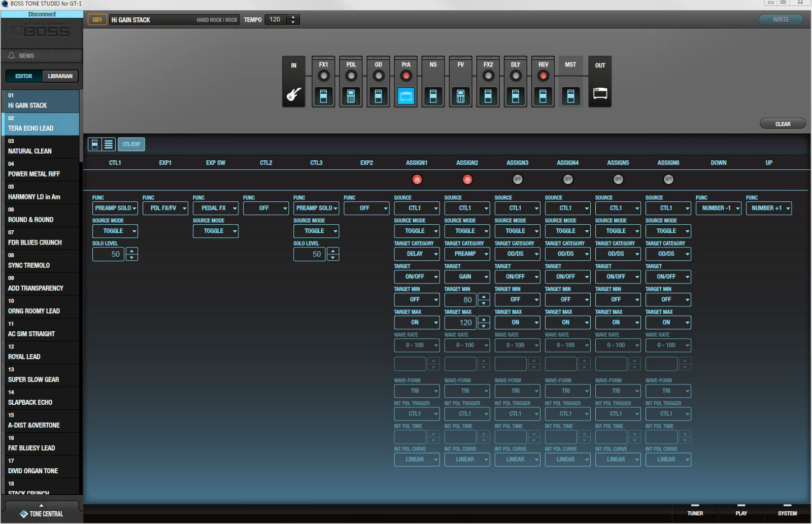This screenshot has height=524, width=812.
Task: Open ASSIGN2 target category PREAMP dropdown
Action: coord(467,254)
